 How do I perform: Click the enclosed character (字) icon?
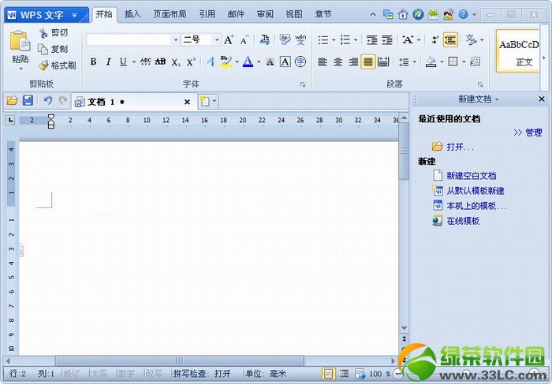pos(300,62)
